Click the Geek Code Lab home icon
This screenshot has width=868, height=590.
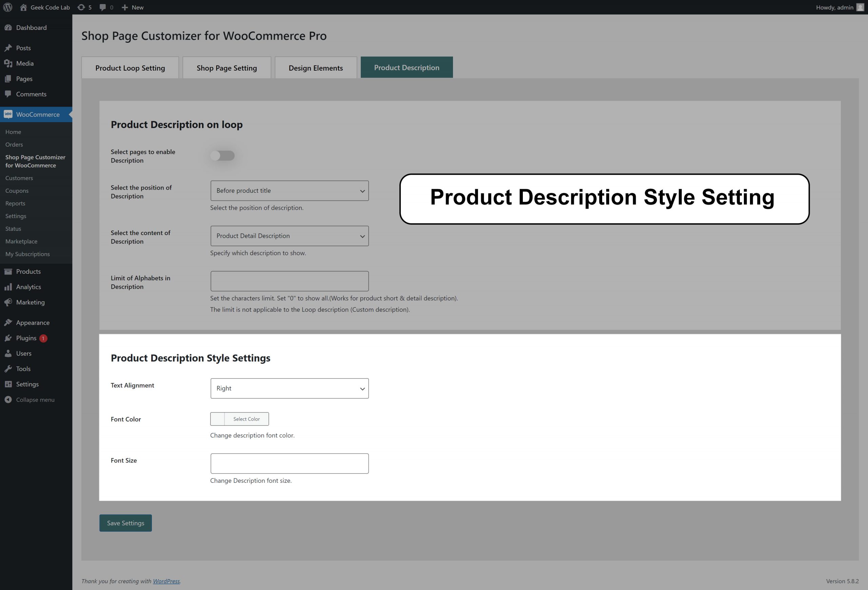click(x=23, y=7)
